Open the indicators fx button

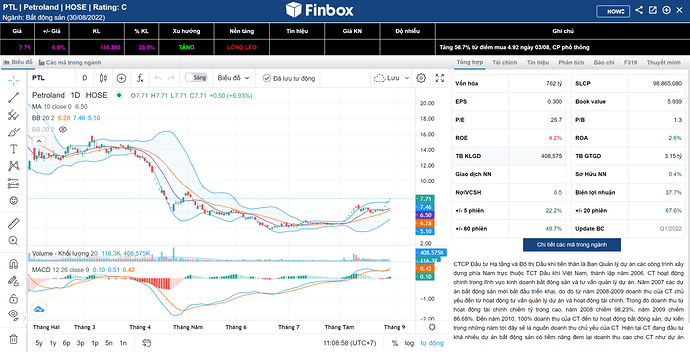(x=140, y=78)
